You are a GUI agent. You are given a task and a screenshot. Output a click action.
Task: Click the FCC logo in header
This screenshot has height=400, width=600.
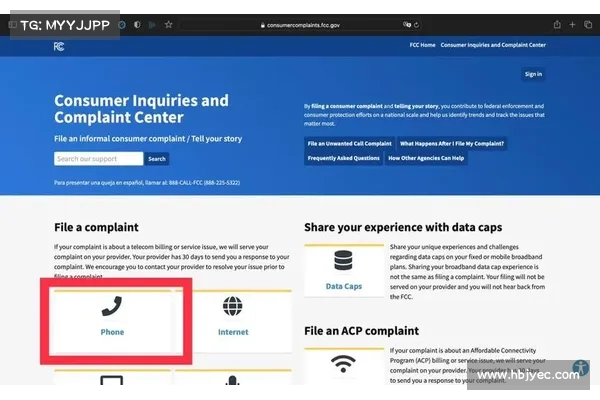click(x=59, y=47)
